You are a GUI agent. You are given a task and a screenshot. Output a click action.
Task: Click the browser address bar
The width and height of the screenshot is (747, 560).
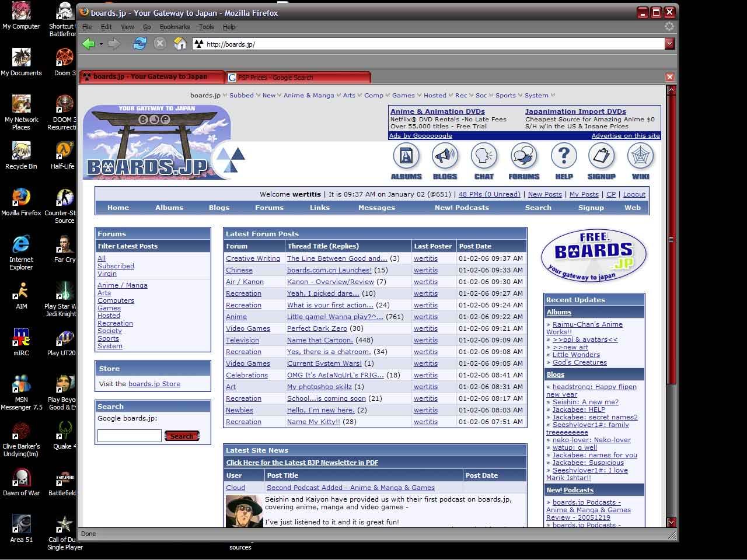429,44
